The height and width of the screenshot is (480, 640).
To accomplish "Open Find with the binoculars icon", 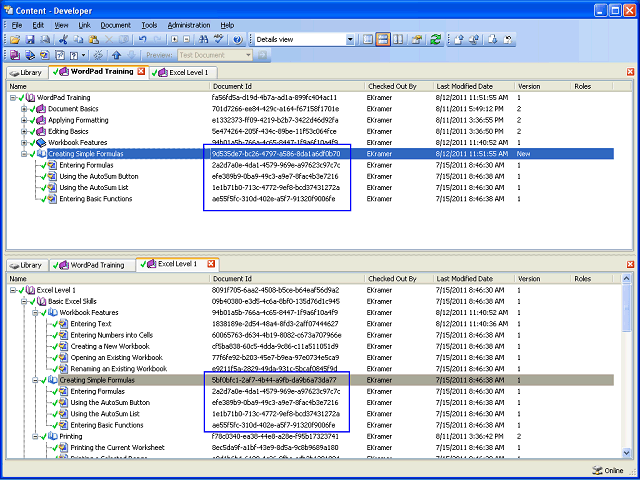I will 203,40.
